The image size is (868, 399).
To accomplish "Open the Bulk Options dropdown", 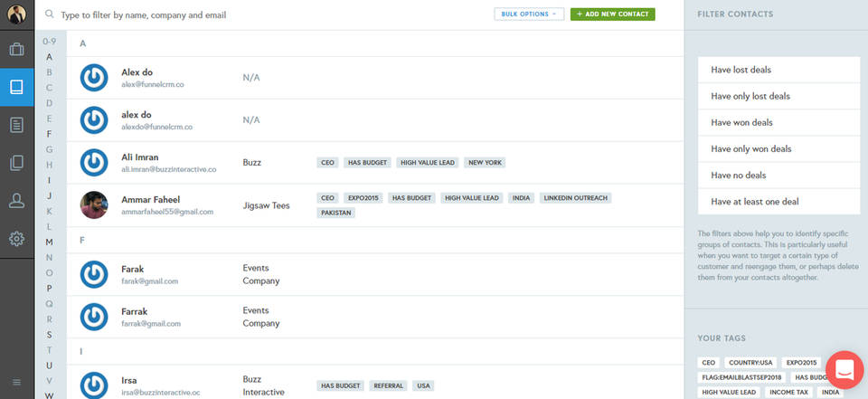I will pos(529,14).
